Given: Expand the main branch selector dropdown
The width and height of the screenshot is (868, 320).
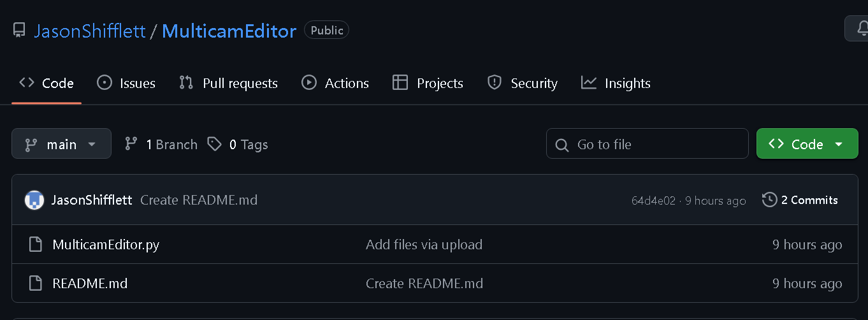Looking at the screenshot, I should (x=61, y=144).
